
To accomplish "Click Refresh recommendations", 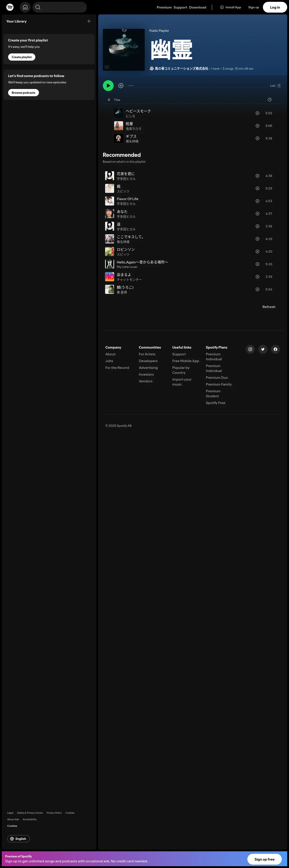I will click(269, 307).
